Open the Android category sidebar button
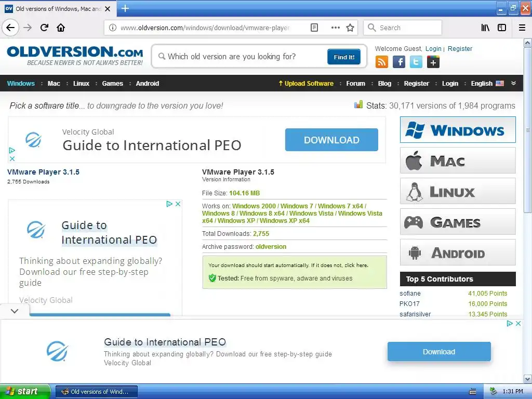 click(458, 252)
